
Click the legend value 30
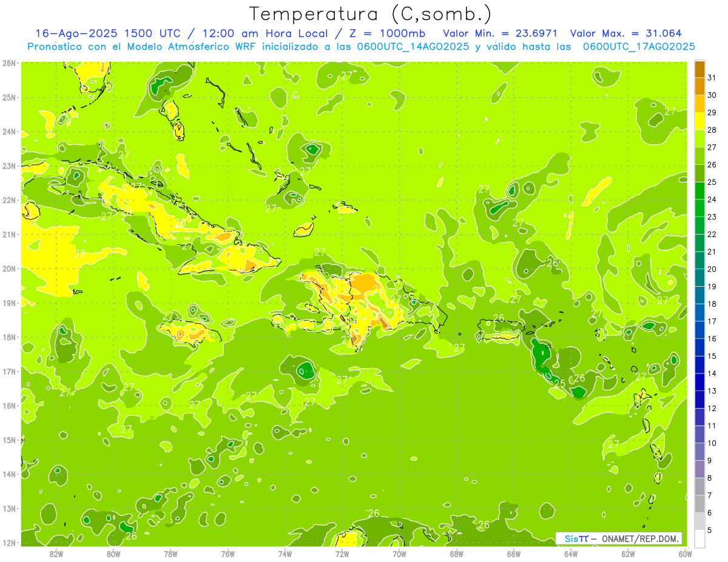[712, 95]
